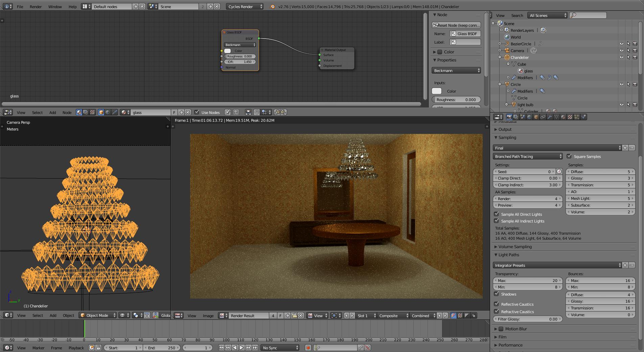Open the Node menu in node editor
Viewport: 644px width, 352px height.
67,112
